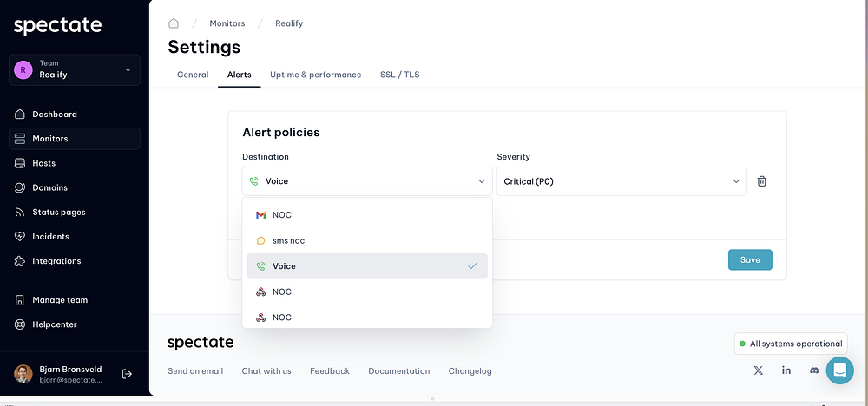Open the X (Twitter) social link
Screen dimensions: 868x406
[759, 370]
